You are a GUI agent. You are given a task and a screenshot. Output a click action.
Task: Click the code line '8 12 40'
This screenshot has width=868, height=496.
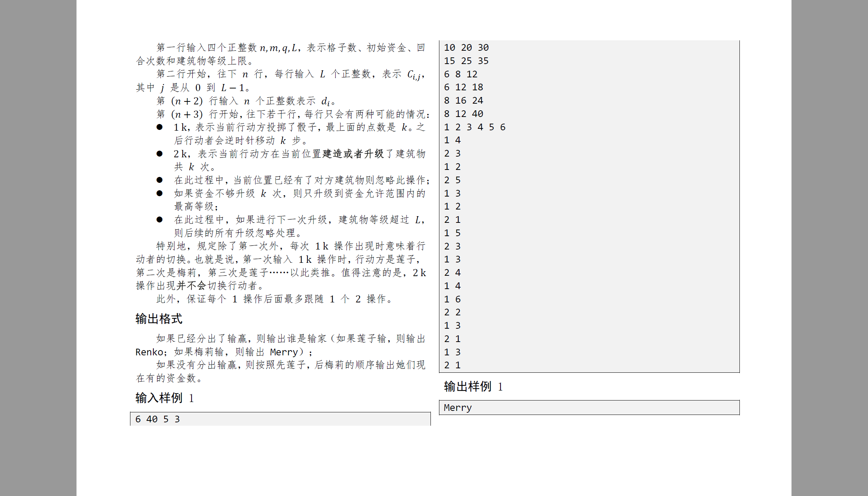[463, 114]
